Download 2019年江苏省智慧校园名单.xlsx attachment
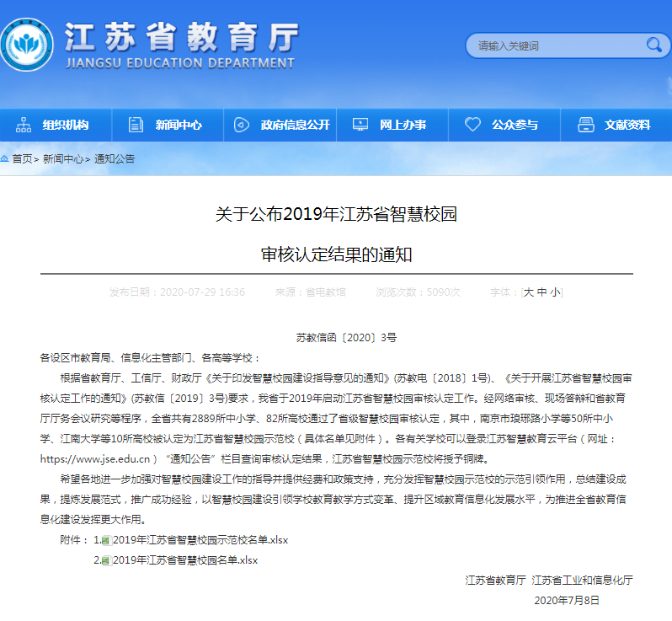 click(185, 559)
